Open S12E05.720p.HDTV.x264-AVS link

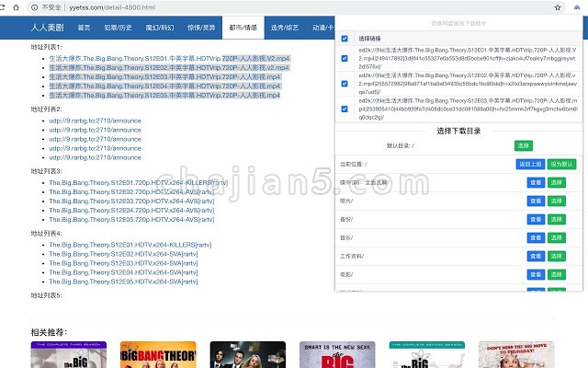pyautogui.click(x=131, y=219)
